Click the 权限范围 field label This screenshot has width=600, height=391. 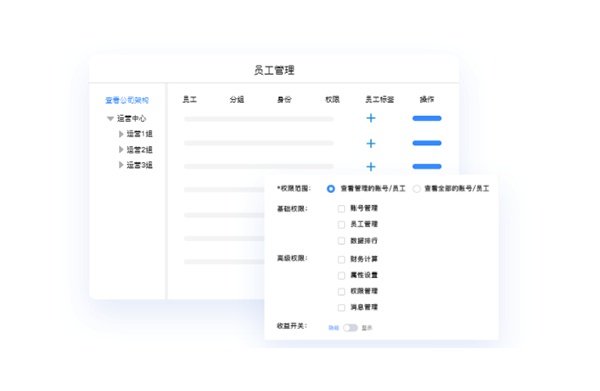coord(294,188)
